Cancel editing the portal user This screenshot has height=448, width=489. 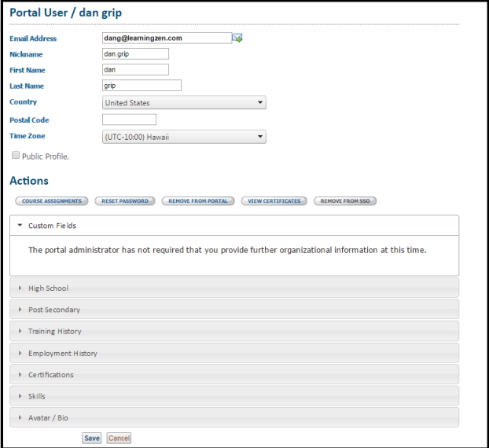[119, 438]
